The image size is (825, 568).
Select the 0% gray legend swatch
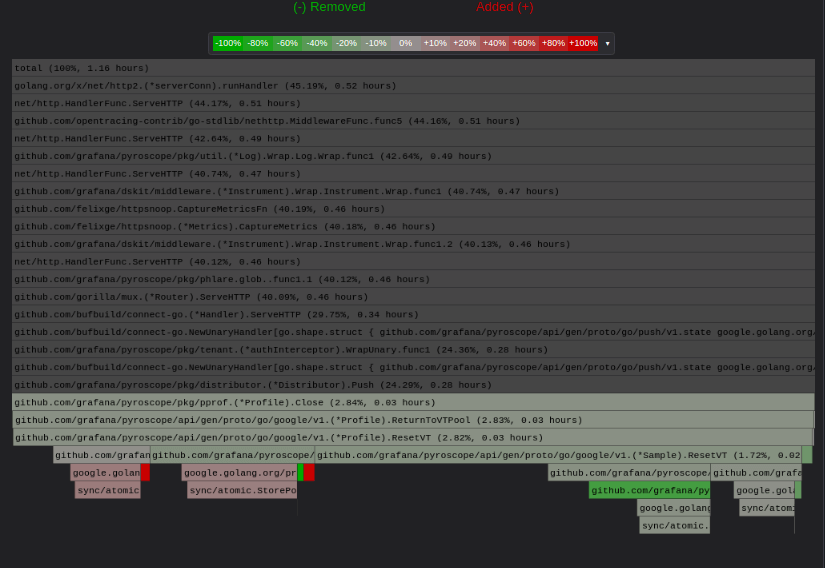(x=405, y=44)
